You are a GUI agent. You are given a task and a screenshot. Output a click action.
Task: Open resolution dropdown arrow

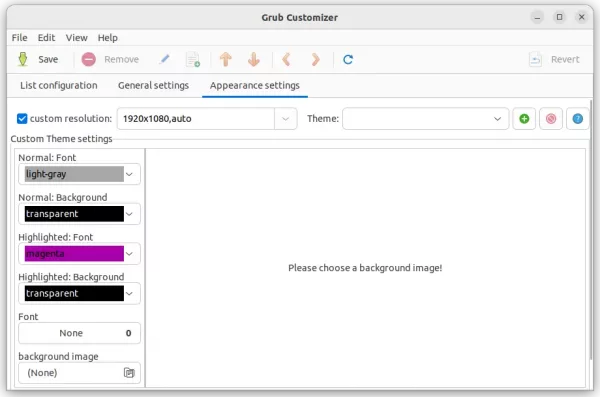tap(285, 119)
